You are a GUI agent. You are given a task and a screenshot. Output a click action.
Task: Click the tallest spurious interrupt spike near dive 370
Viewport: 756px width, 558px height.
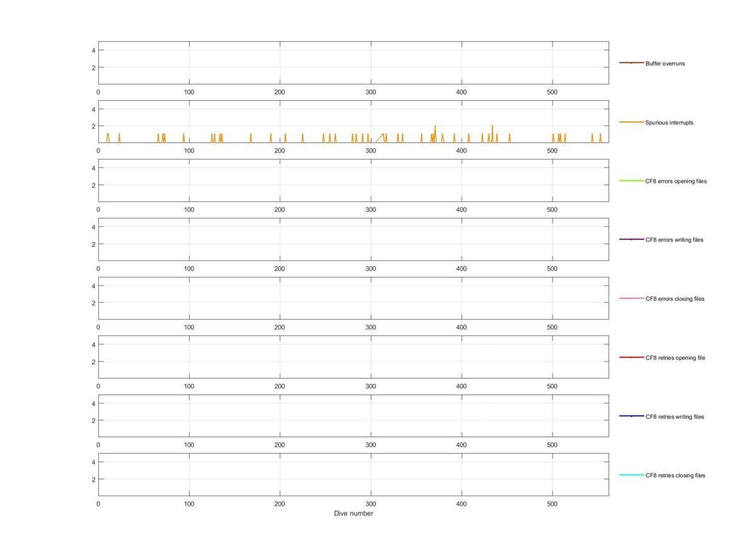coord(435,134)
